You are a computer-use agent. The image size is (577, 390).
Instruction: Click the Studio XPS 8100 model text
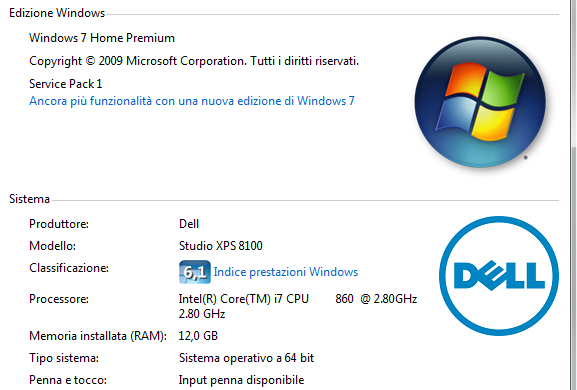221,246
